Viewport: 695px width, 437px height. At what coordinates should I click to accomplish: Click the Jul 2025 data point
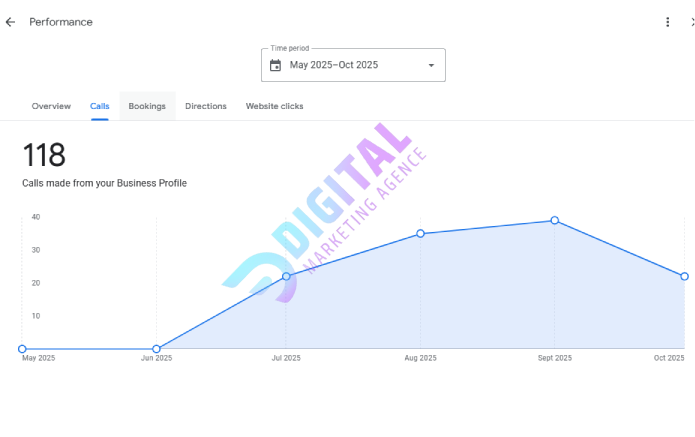tap(286, 276)
